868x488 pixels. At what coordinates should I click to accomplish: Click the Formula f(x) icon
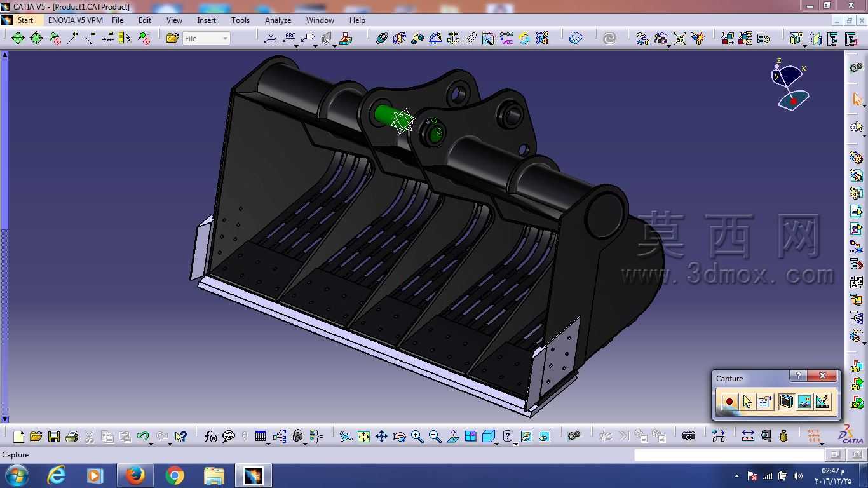coord(210,437)
